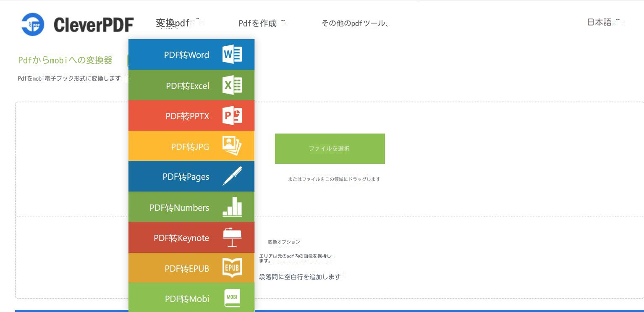
Task: Pick the PowerPoint icon for PDF转PPTX
Action: (232, 115)
